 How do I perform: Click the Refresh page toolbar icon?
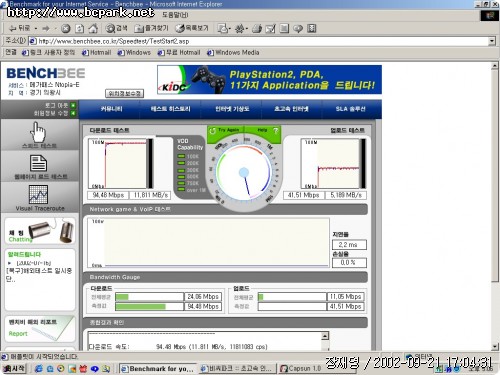(x=79, y=29)
